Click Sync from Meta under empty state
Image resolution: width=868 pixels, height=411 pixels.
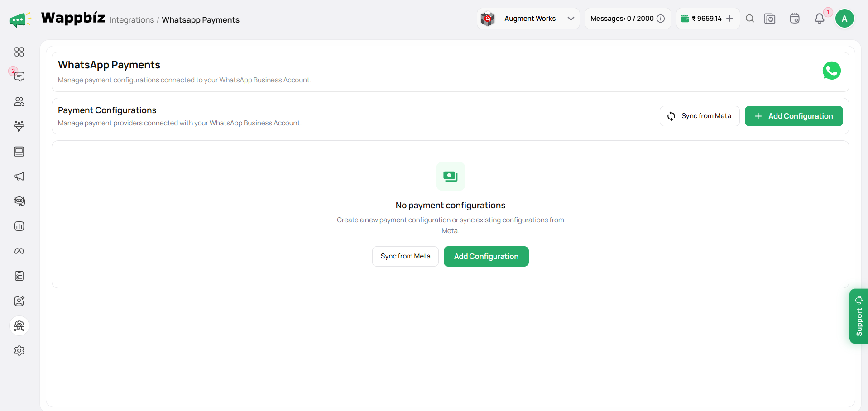tap(405, 256)
